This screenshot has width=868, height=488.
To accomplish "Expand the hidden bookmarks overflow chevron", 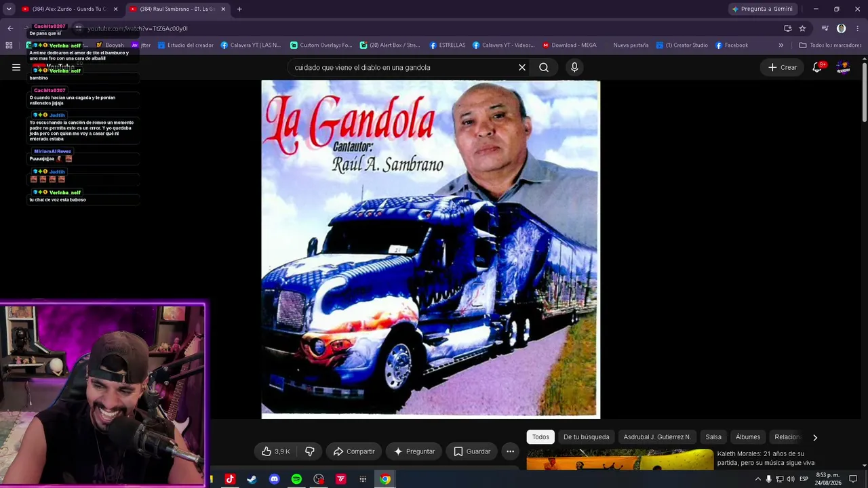I will click(781, 45).
